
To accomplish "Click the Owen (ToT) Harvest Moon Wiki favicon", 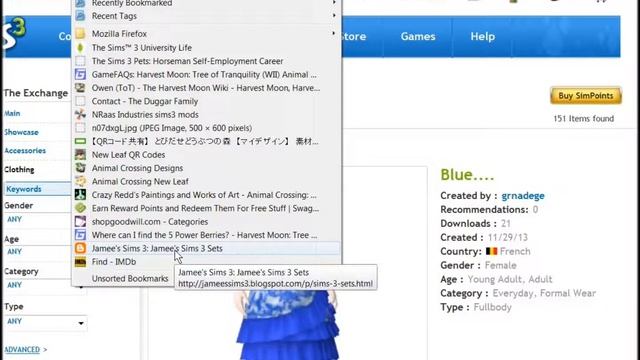I will [x=80, y=88].
